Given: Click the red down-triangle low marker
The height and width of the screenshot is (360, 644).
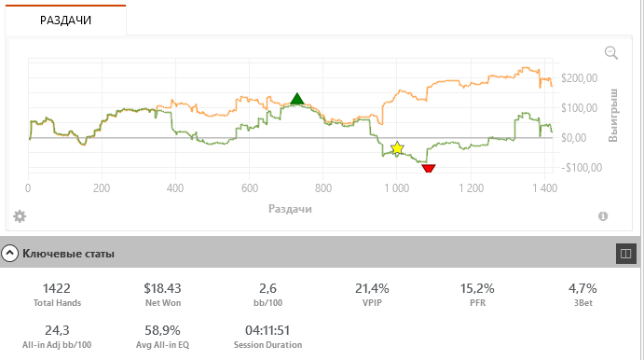Looking at the screenshot, I should [x=429, y=169].
